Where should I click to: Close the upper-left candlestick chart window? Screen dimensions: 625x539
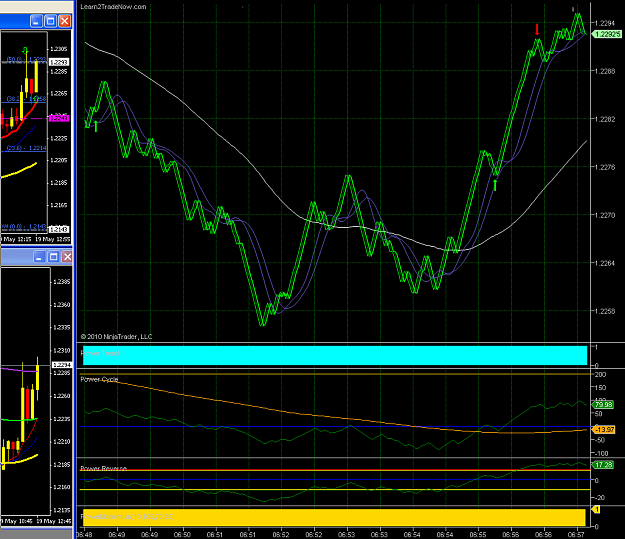(x=65, y=21)
